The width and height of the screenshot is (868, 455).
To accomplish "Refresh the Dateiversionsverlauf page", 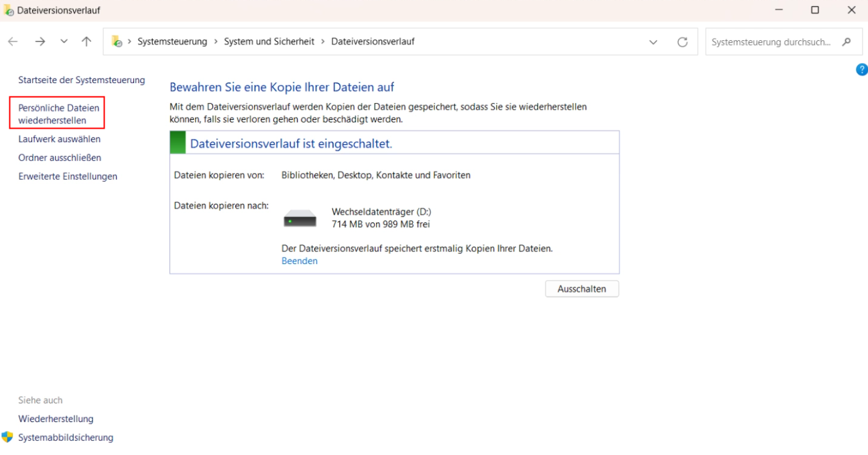I will pos(682,42).
